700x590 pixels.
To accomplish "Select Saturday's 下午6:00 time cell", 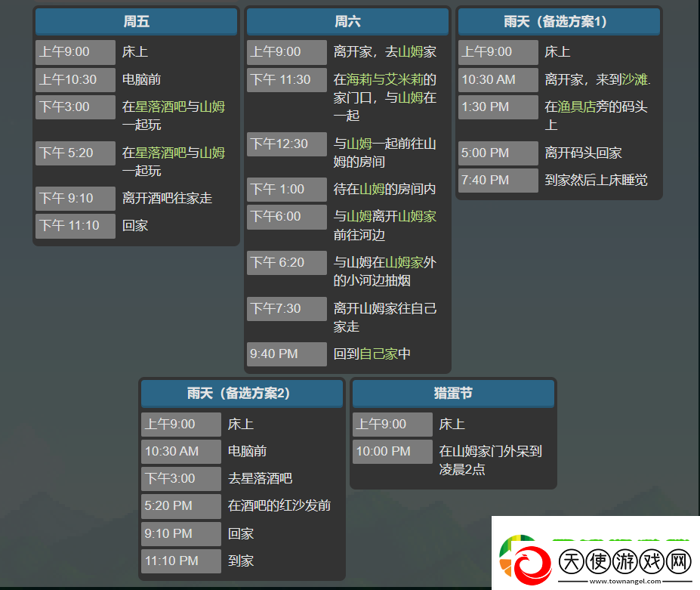I will pos(287,217).
